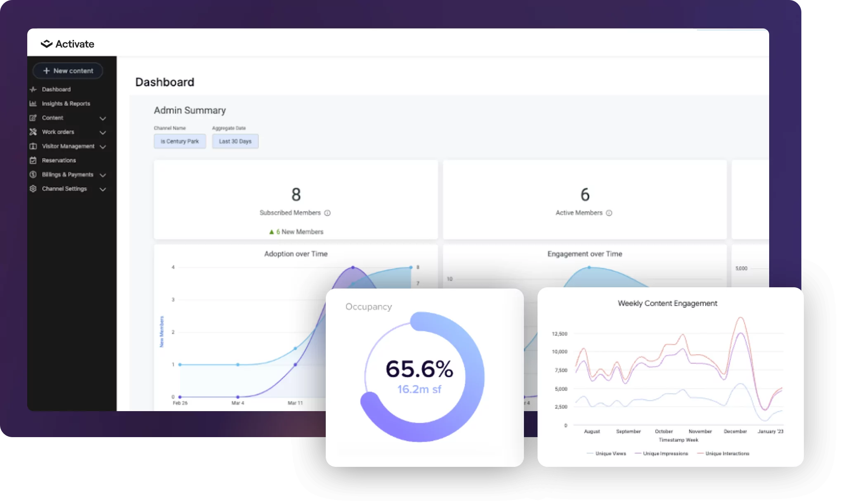Expand the Work orders chevron
The width and height of the screenshot is (841, 504).
pyautogui.click(x=103, y=133)
